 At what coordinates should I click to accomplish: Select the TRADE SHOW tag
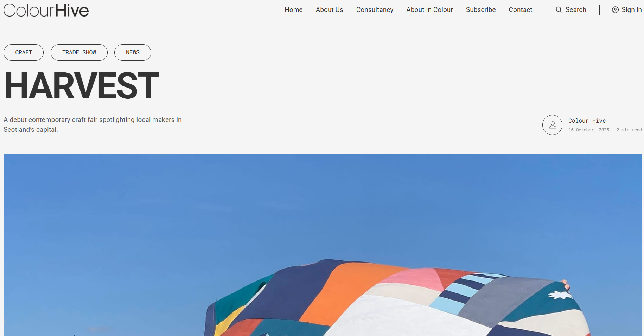click(79, 52)
